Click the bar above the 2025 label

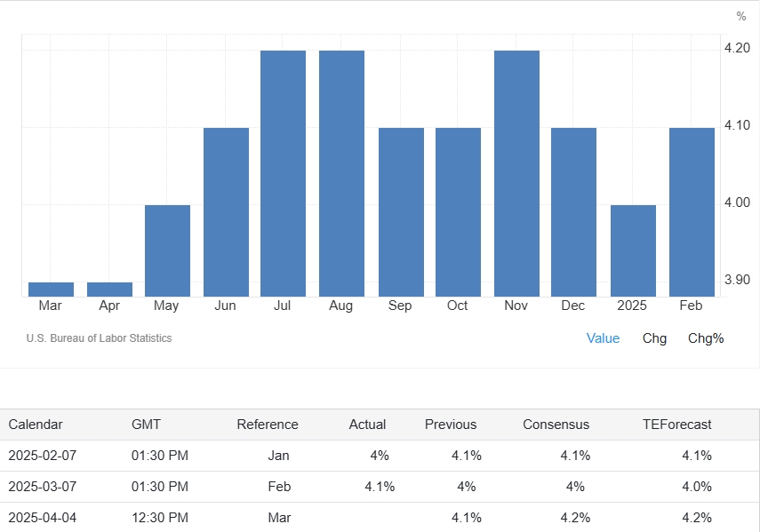633,250
